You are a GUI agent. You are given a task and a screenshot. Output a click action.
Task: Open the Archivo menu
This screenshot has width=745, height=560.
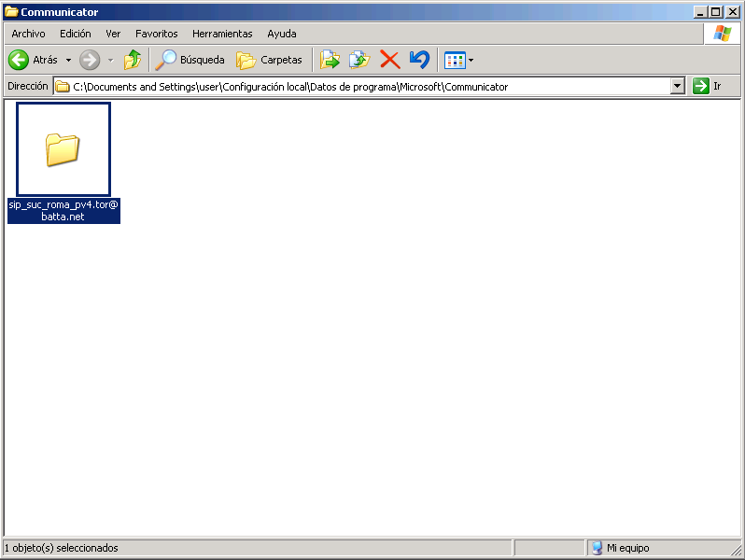[29, 34]
